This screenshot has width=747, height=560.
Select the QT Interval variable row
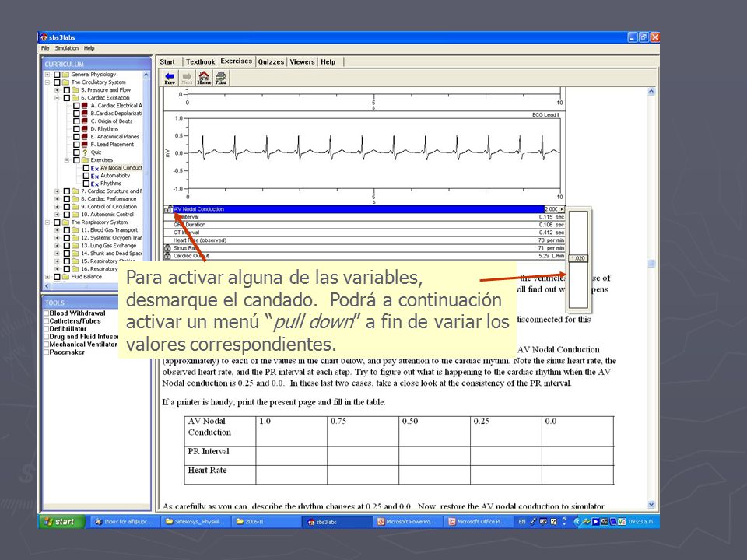coord(364,233)
